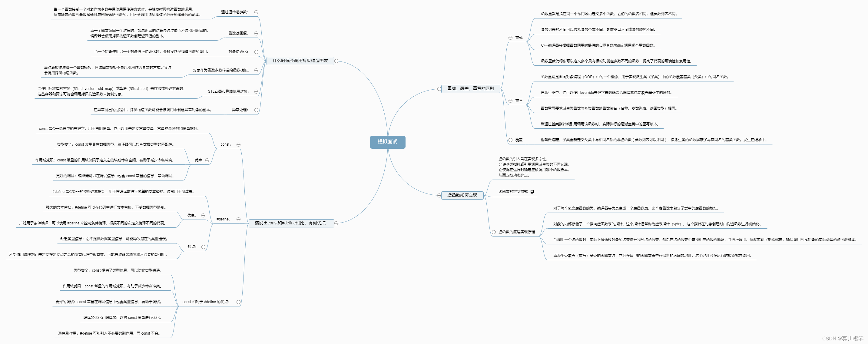Viewport: 868px width, 344px height.
Task: Toggle the const: branch collapse circle
Action: 239,144
